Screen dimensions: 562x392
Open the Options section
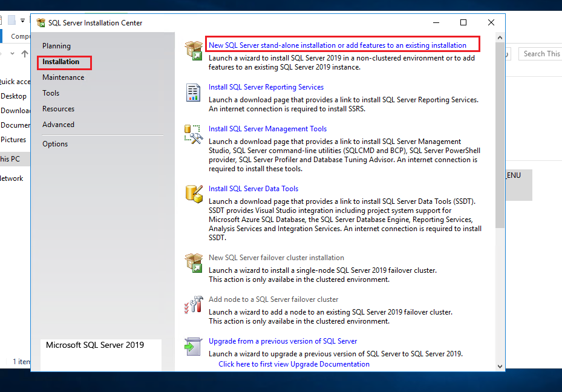pyautogui.click(x=55, y=144)
